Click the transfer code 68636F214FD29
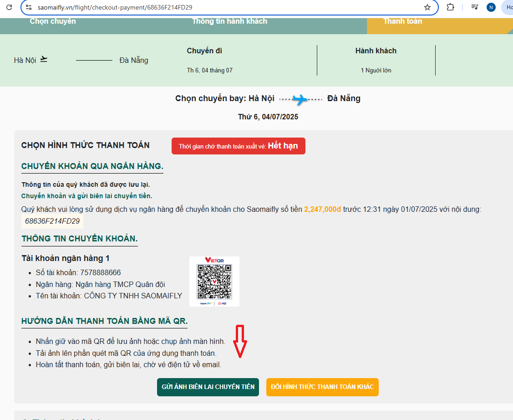The height and width of the screenshot is (420, 513). (52, 221)
